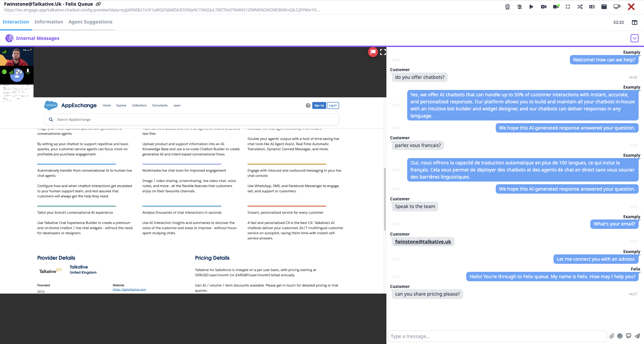Expand the shared screen to fullscreen
Screen dimensions: 644x344
click(x=383, y=52)
